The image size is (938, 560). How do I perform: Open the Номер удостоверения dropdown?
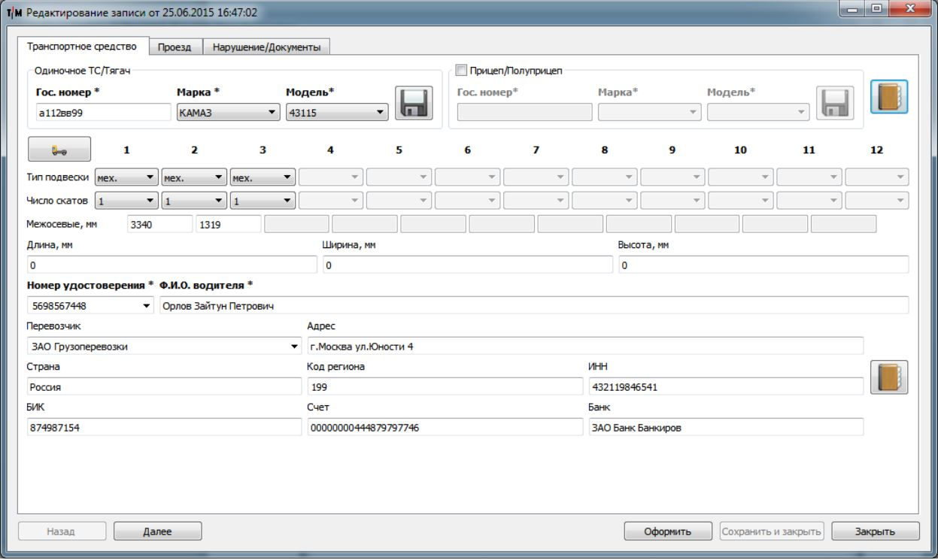coord(90,306)
